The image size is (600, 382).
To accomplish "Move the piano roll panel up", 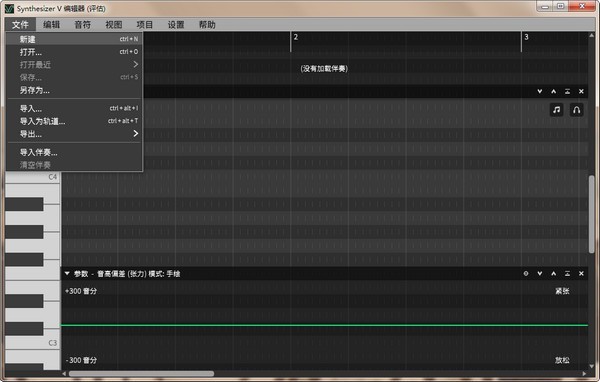I will 553,91.
